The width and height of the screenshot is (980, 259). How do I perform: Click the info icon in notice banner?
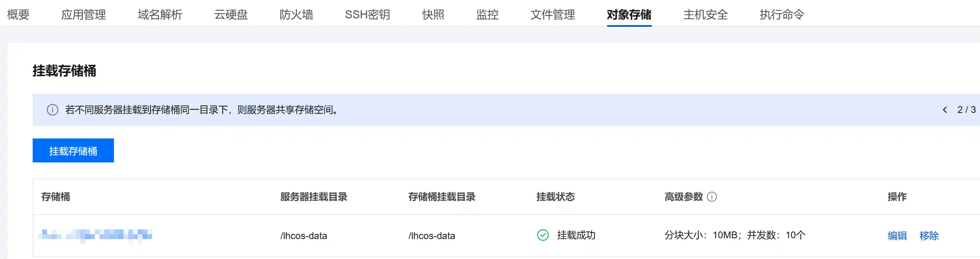click(x=53, y=110)
